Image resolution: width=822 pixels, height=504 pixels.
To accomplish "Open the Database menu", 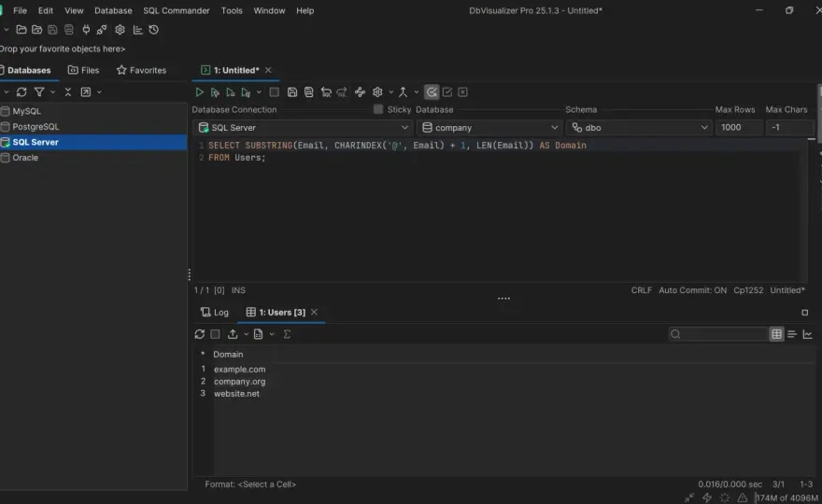I will point(113,10).
